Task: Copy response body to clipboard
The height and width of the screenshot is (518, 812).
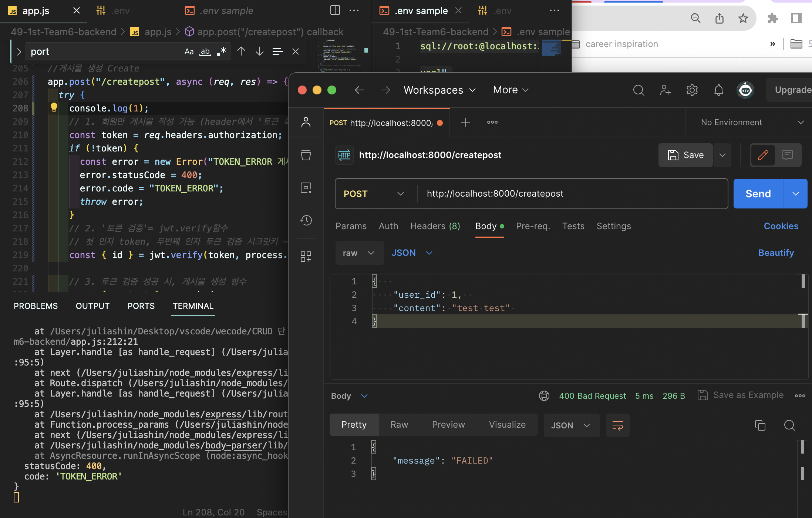Action: (x=760, y=425)
